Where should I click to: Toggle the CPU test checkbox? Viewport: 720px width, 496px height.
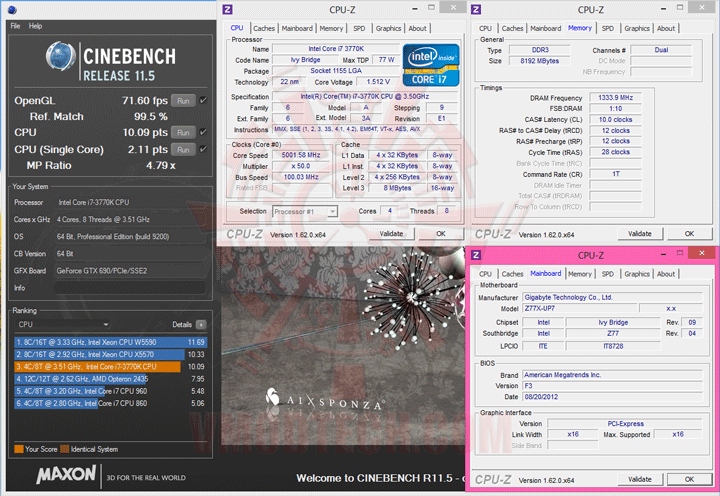click(x=203, y=132)
